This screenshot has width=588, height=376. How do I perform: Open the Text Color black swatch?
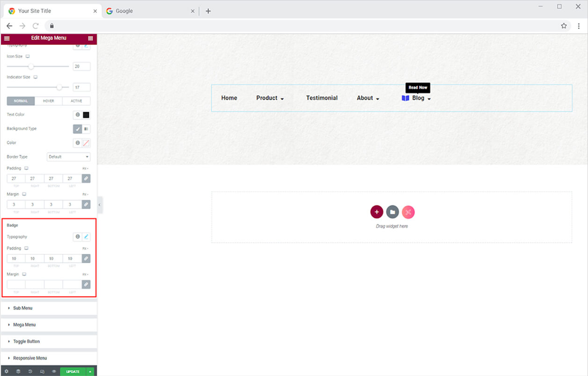click(86, 115)
